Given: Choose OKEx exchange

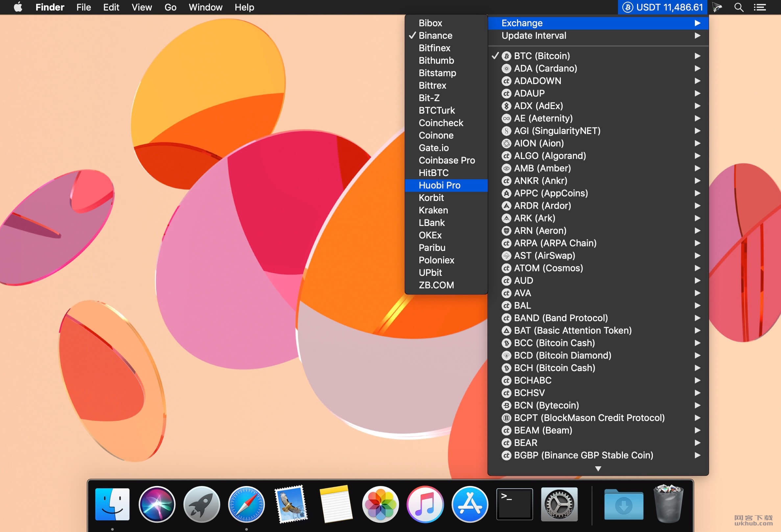Looking at the screenshot, I should [446, 235].
